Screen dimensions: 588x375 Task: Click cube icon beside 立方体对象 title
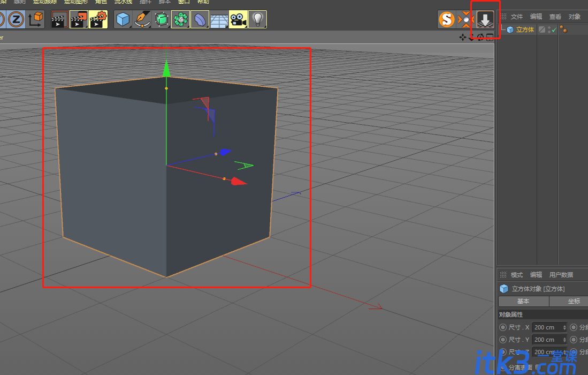tap(503, 289)
